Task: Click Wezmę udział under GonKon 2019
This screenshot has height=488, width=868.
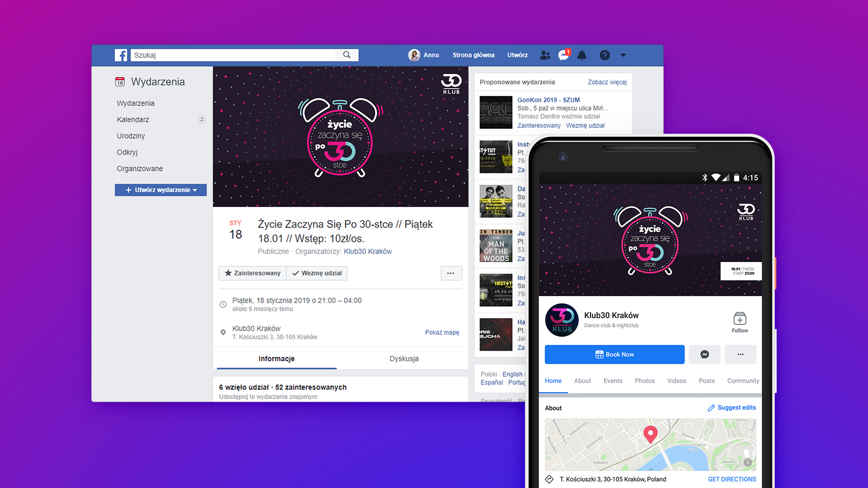Action: tap(585, 126)
